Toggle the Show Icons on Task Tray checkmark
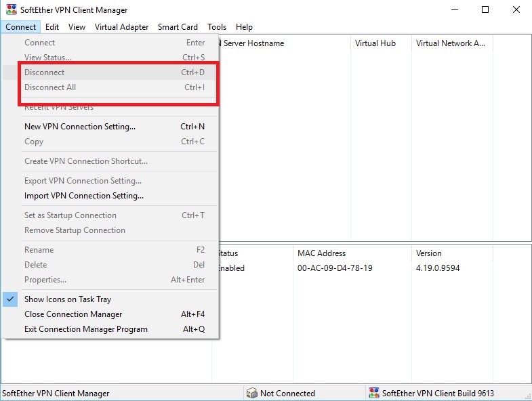 [x=10, y=299]
